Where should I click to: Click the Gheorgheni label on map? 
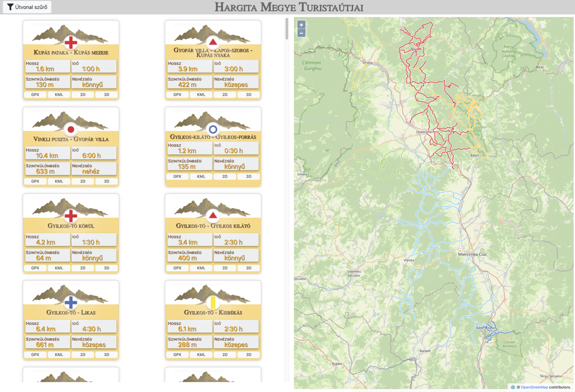click(x=425, y=132)
